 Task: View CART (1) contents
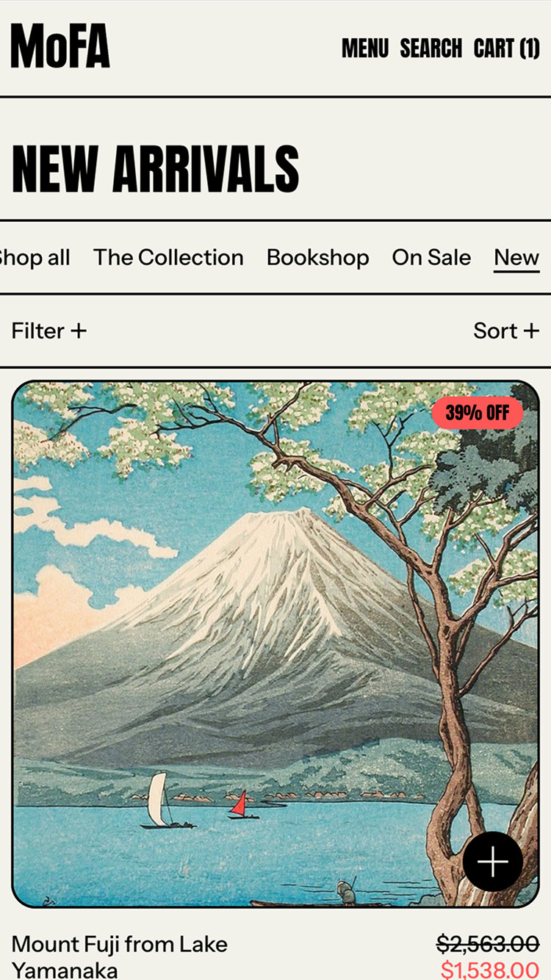point(507,48)
